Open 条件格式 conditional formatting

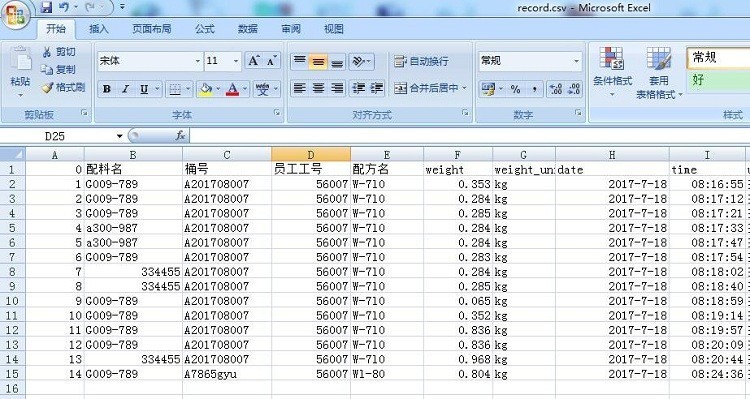pos(612,72)
